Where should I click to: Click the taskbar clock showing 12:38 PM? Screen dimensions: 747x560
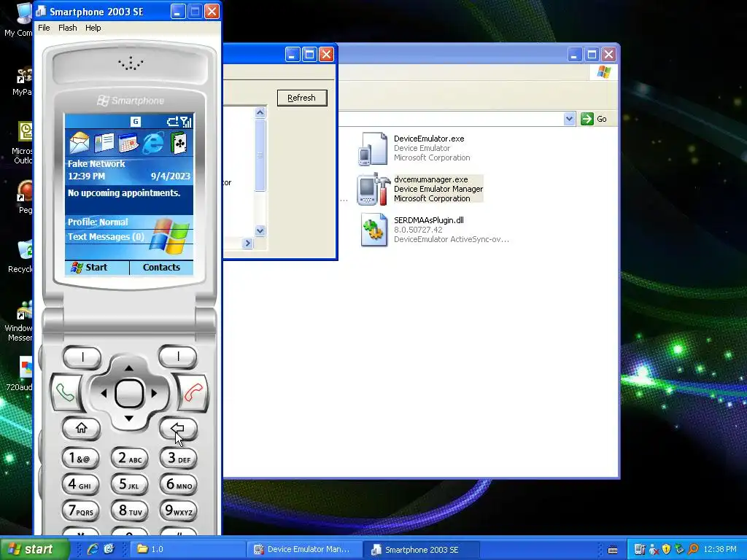[720, 549]
